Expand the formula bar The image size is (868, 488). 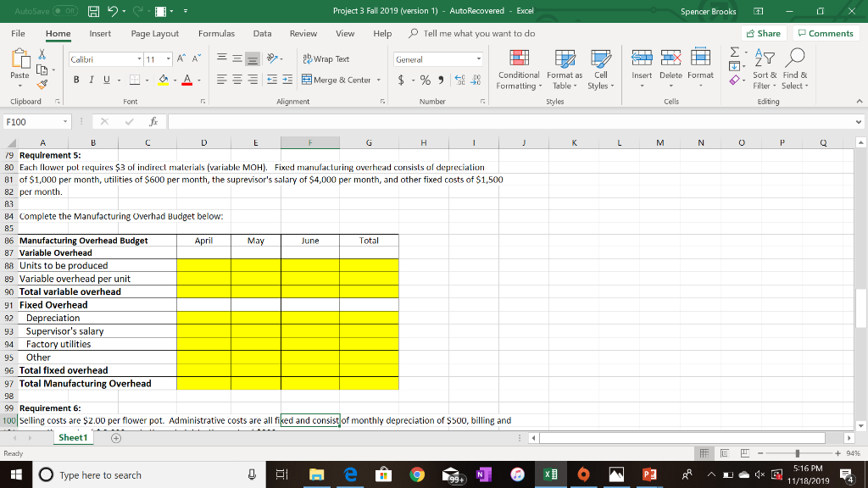tap(858, 122)
